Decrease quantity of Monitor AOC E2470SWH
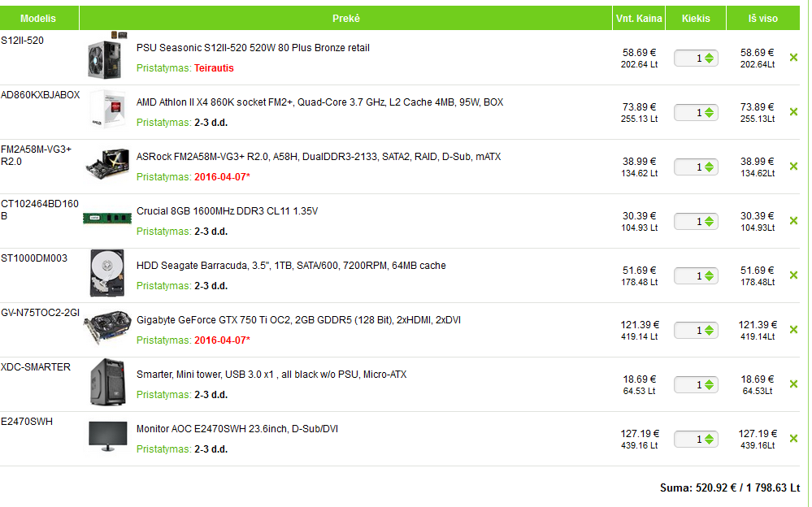The height and width of the screenshot is (507, 812). (x=710, y=442)
